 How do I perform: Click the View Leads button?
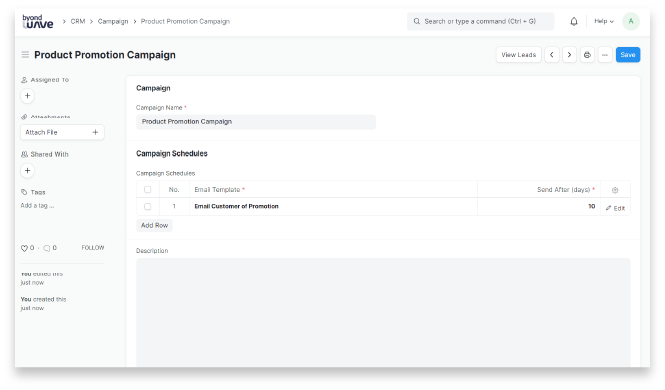tap(519, 55)
